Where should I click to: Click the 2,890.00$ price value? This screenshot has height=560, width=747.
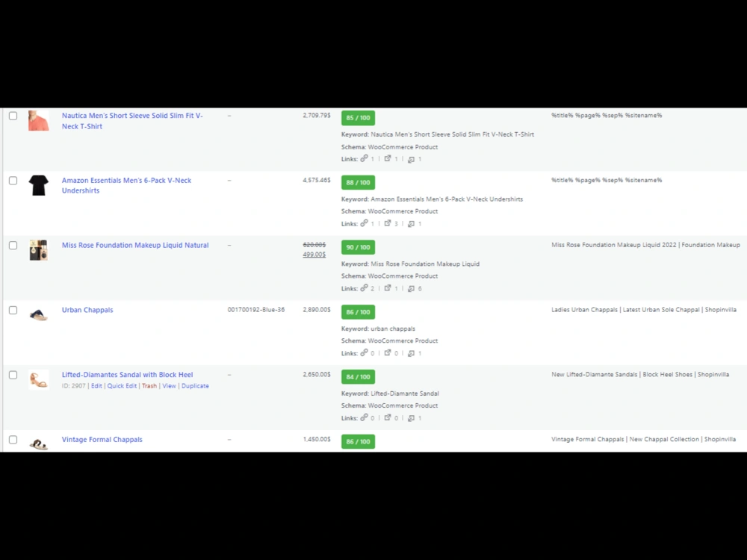[x=316, y=310]
